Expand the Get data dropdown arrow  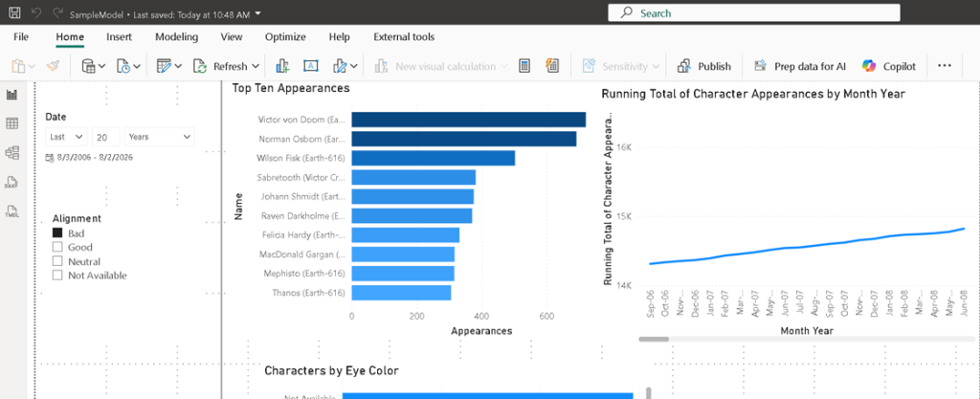click(101, 66)
